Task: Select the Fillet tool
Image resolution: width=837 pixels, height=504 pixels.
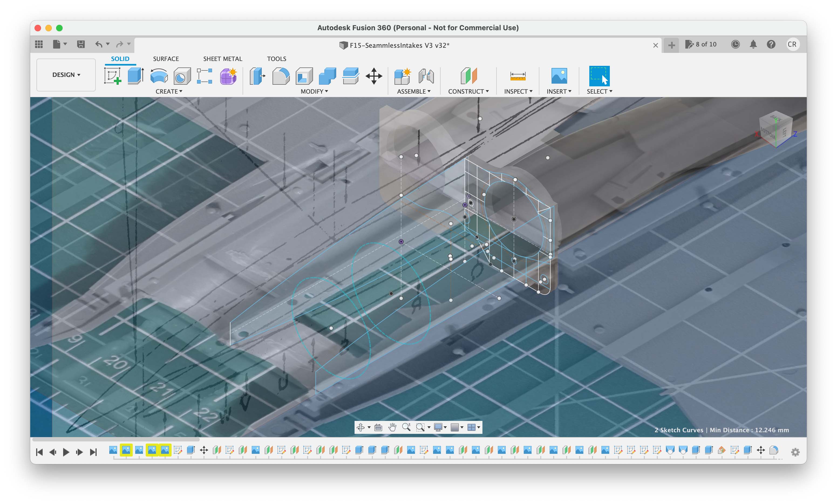Action: click(281, 76)
